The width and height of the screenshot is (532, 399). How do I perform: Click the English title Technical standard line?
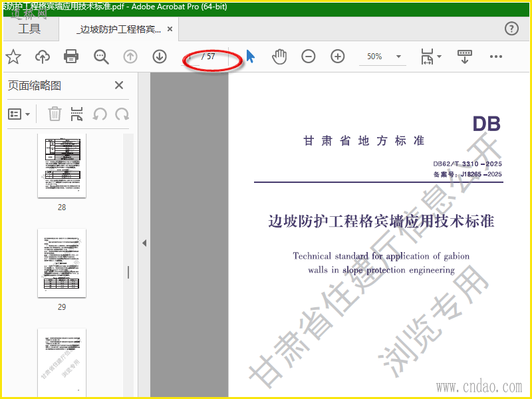coord(381,256)
